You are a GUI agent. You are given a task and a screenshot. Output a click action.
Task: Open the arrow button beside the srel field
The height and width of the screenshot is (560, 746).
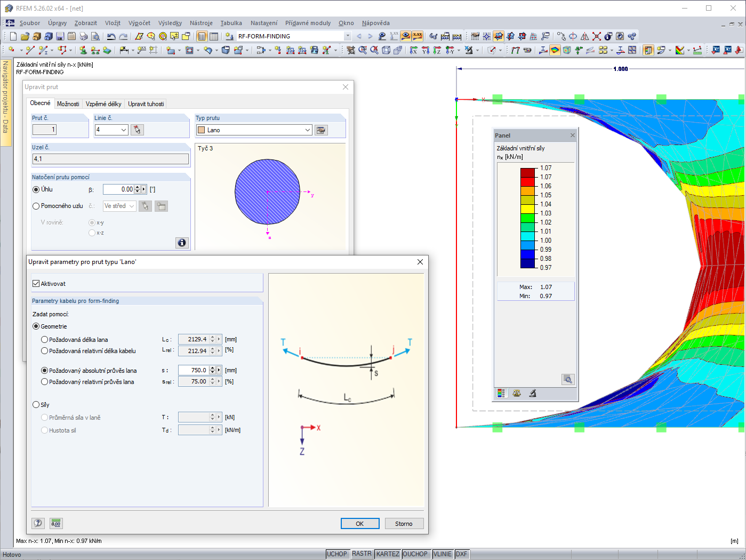(x=219, y=381)
